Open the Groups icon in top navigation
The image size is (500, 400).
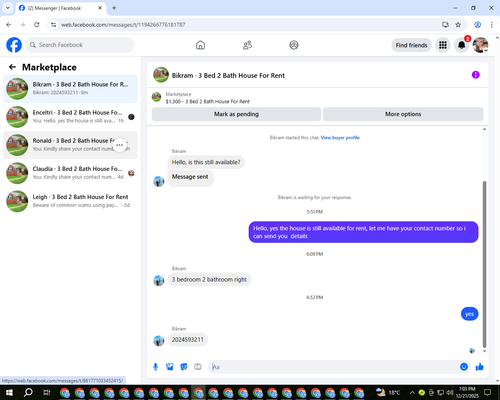[x=294, y=45]
